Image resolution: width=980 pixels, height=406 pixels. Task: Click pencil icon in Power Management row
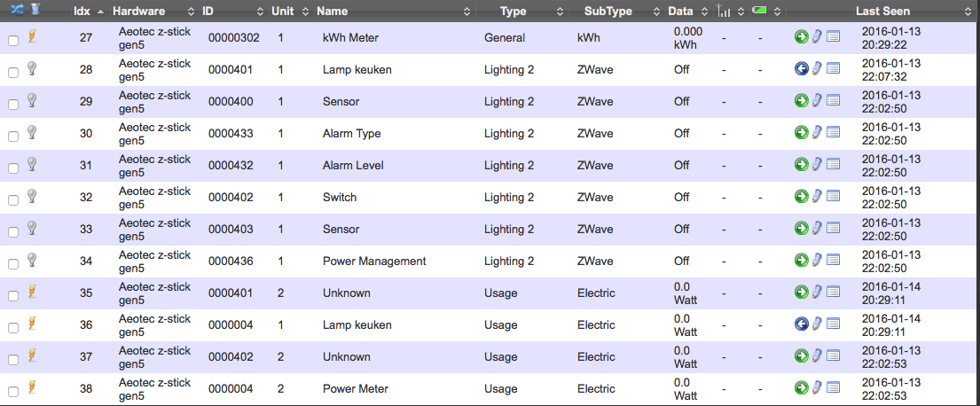click(817, 261)
